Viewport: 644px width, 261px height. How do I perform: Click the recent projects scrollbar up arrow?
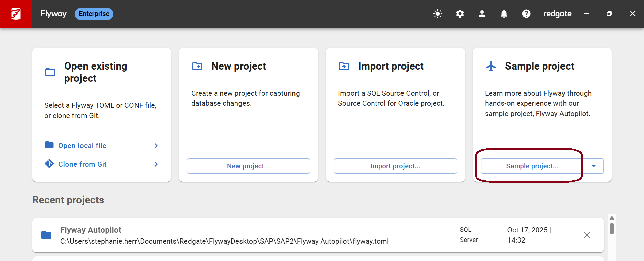tap(612, 218)
